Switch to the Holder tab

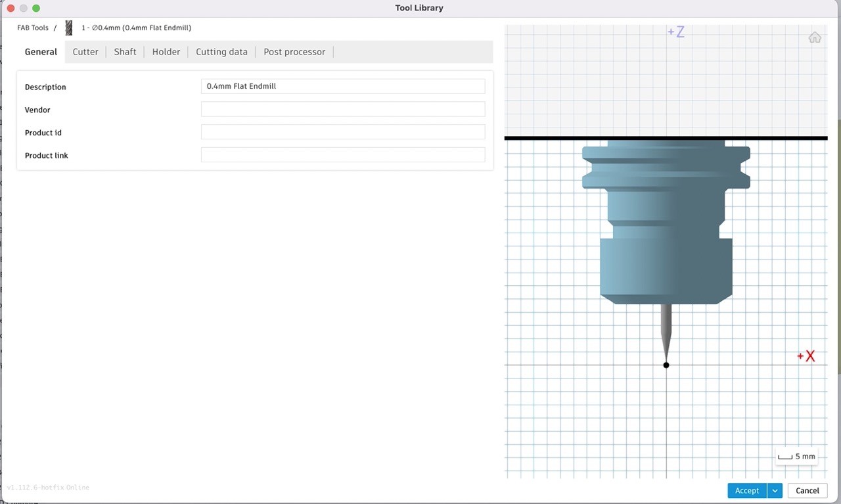point(166,52)
